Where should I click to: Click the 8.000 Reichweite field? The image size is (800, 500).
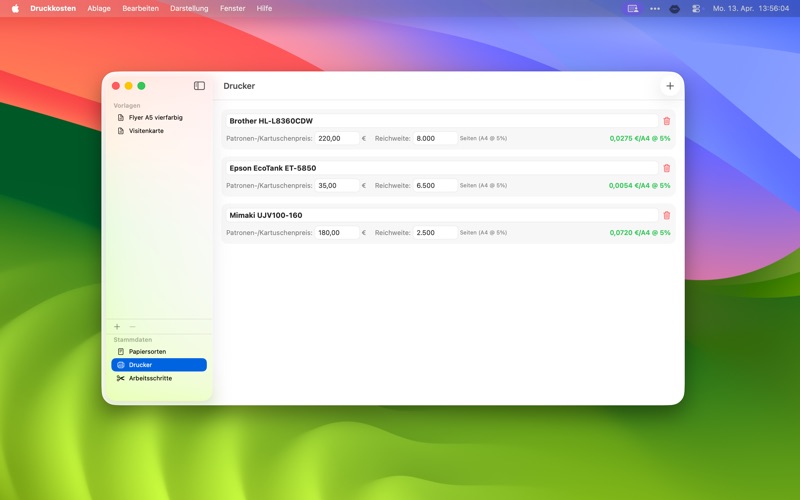(435, 138)
